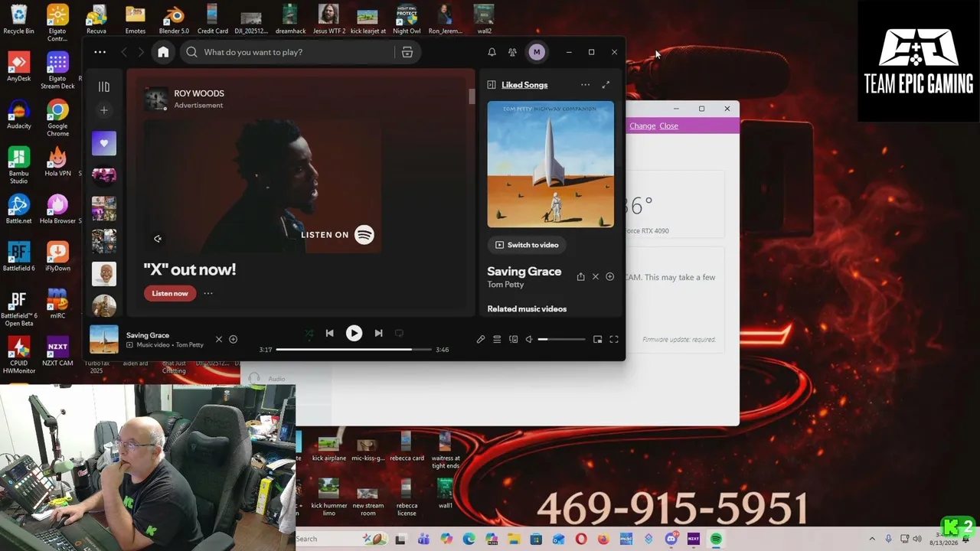Toggle repeat in player bar
980x551 pixels.
399,333
